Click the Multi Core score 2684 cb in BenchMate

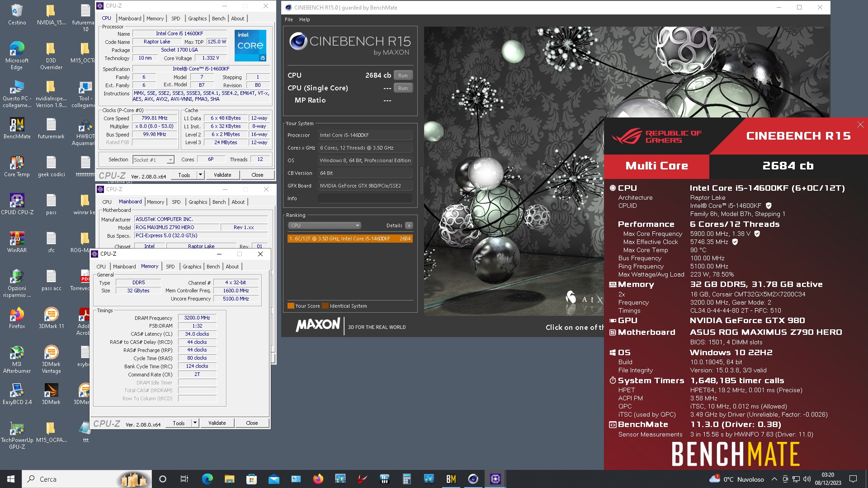pos(788,166)
